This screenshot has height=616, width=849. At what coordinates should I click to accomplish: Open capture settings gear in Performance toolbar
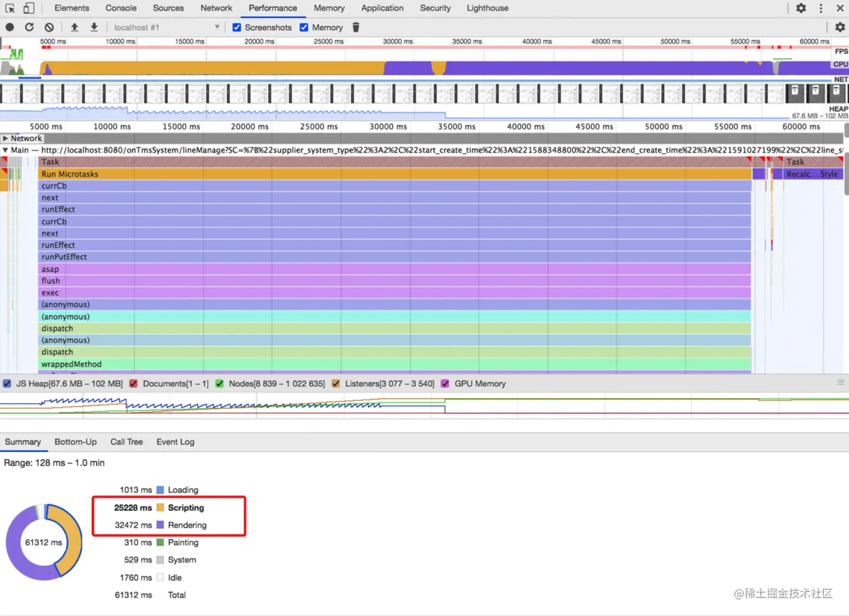[840, 27]
